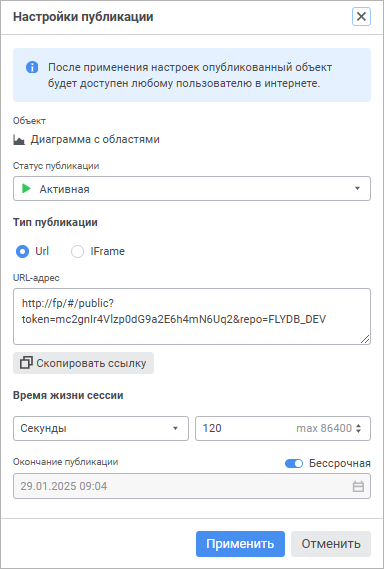Click the URL textarea resize handle
The image size is (384, 569).
(365, 339)
